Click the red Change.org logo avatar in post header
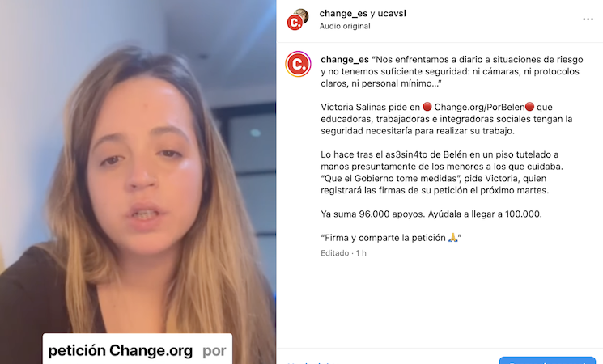This screenshot has width=603, height=364. tap(295, 23)
